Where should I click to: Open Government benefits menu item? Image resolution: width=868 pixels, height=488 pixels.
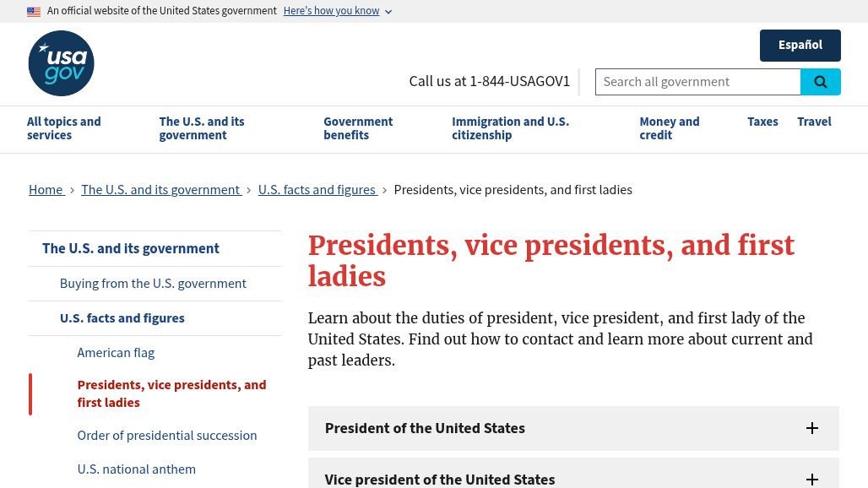tap(358, 128)
